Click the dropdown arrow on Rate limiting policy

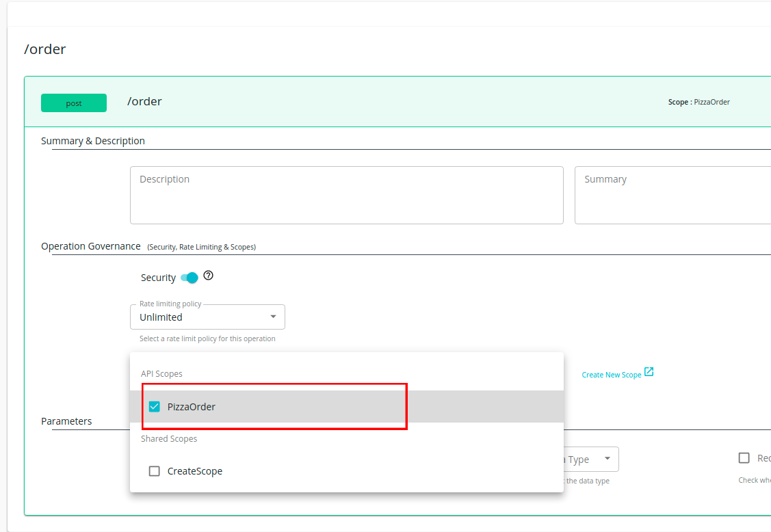(x=273, y=317)
